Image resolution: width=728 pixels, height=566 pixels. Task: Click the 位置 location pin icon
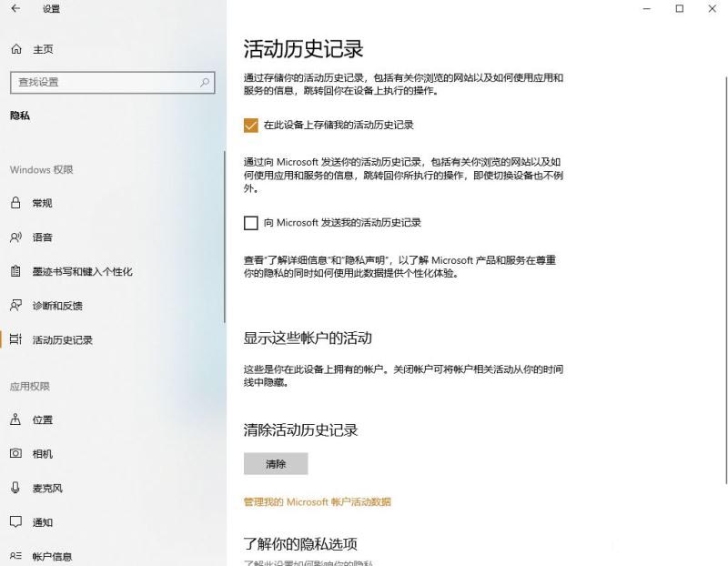[15, 419]
